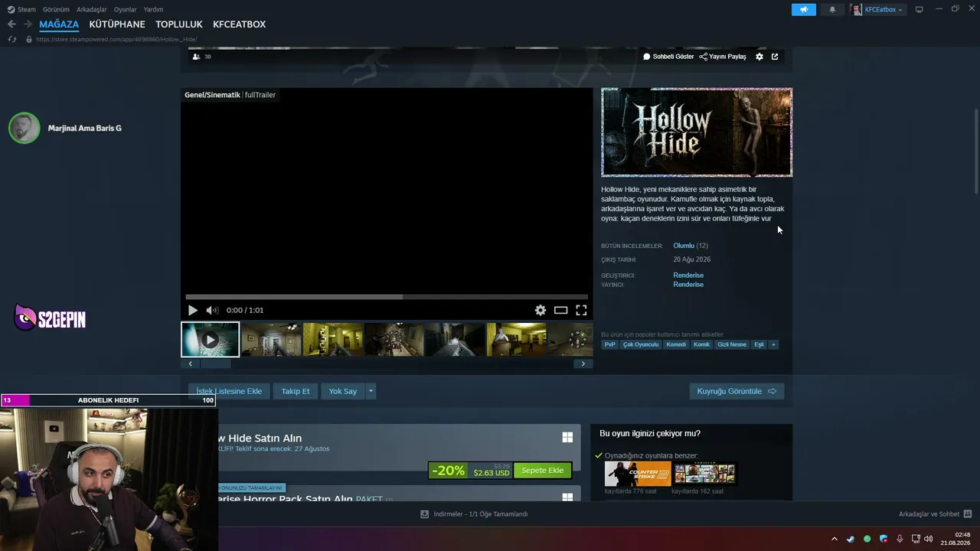Click Sepete Ekle to add to cart
The image size is (980, 551).
click(542, 471)
